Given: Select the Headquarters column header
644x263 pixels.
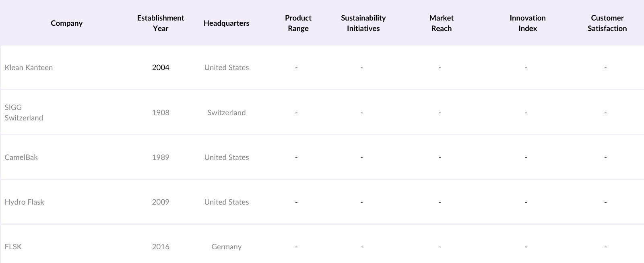Looking at the screenshot, I should point(226,23).
